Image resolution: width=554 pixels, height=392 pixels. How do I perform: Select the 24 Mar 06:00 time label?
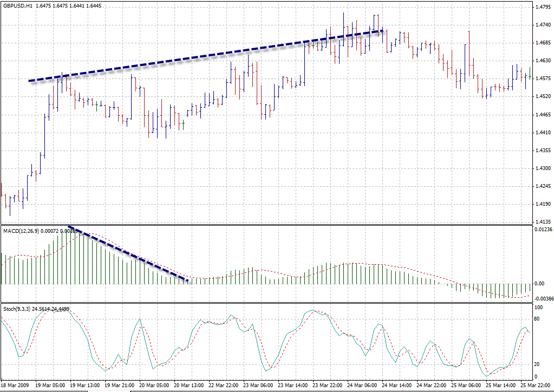pos(362,384)
